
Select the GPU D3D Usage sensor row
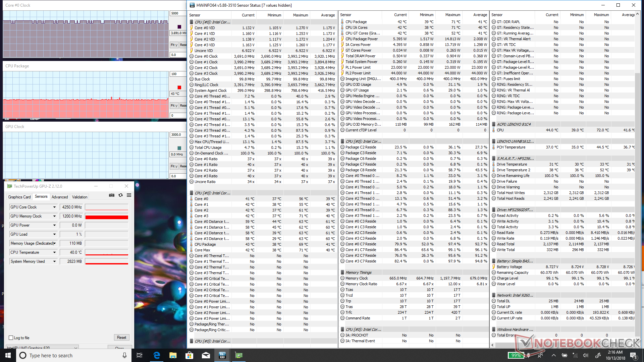414,84
